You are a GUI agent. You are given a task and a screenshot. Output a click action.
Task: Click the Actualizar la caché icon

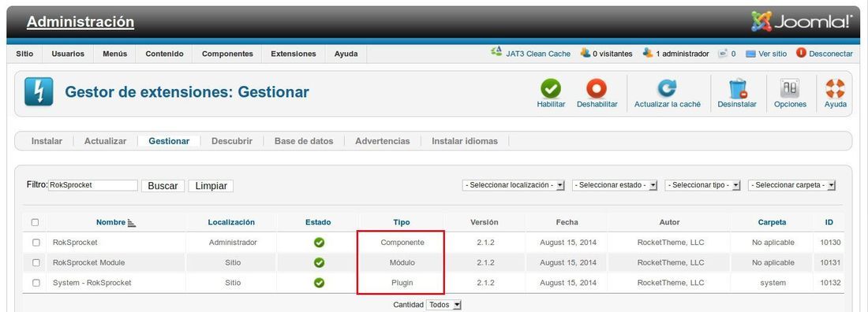point(667,88)
